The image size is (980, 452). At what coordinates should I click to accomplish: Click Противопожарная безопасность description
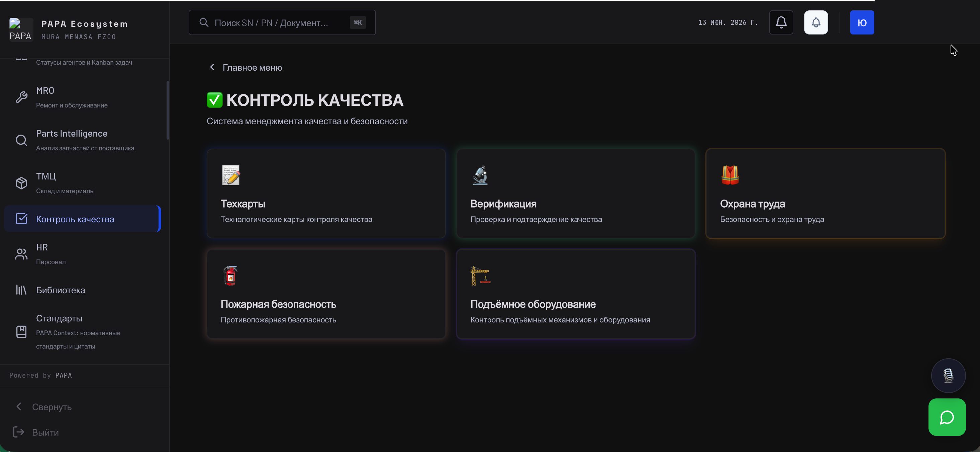pyautogui.click(x=278, y=319)
